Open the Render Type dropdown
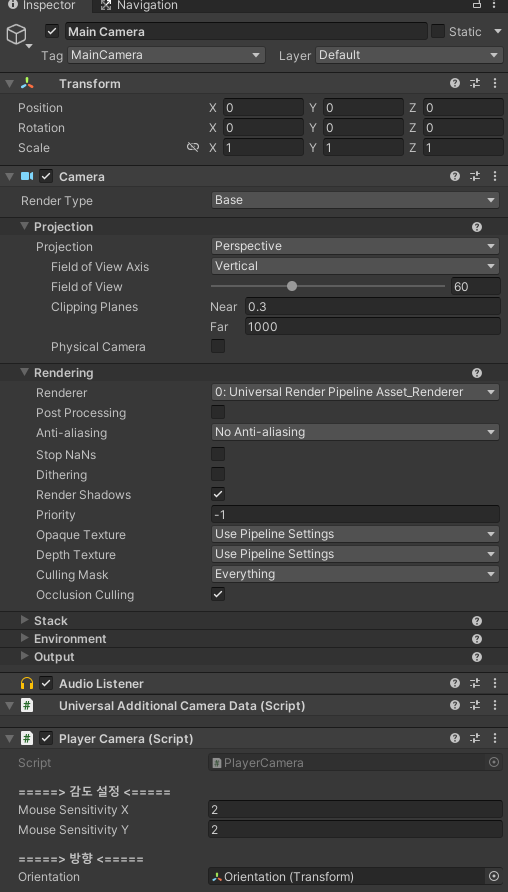508x892 pixels. pyautogui.click(x=355, y=200)
